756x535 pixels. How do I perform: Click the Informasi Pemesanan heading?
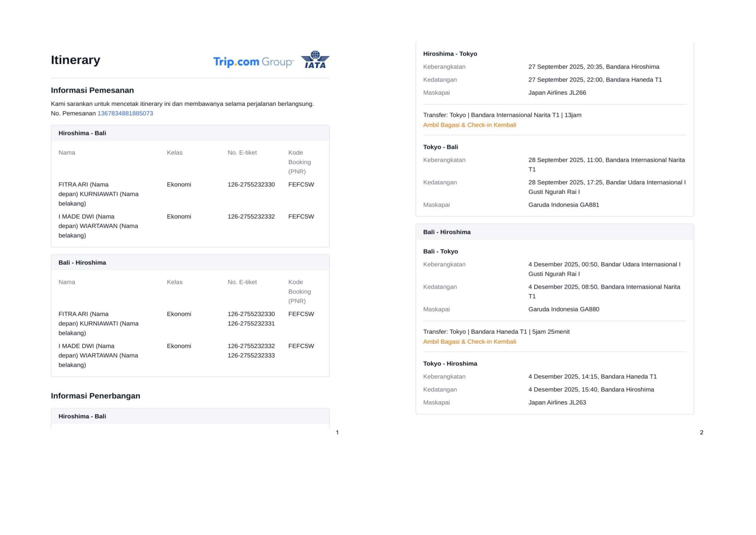tap(92, 90)
